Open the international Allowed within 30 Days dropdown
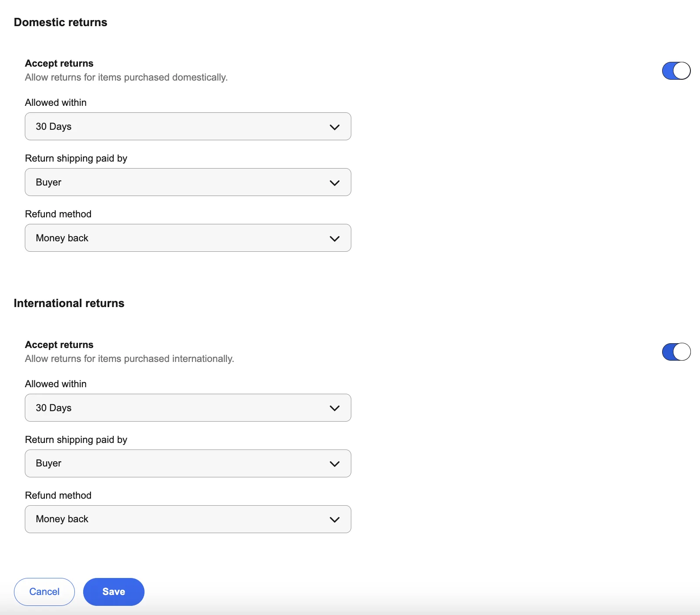Screen dimensions: 700x615 [188, 408]
